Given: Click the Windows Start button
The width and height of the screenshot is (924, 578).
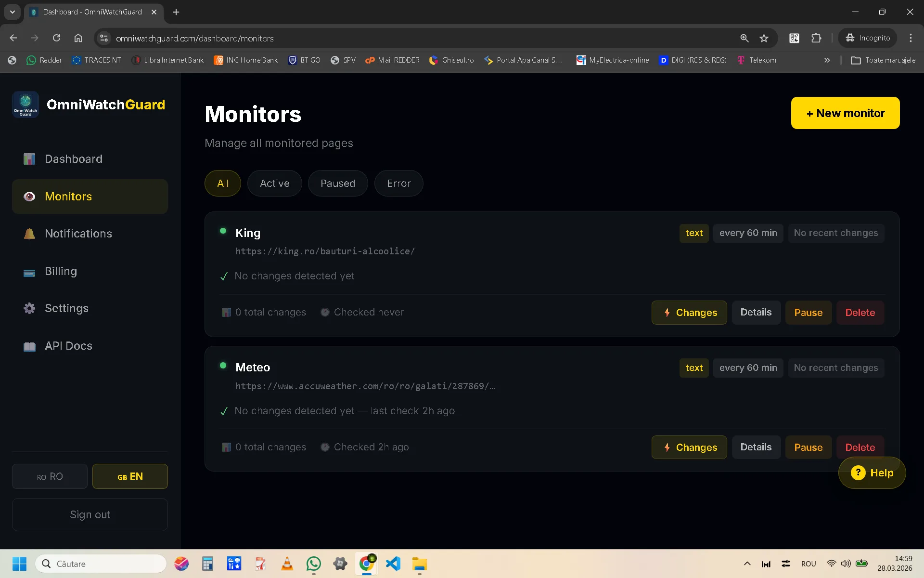Looking at the screenshot, I should tap(19, 564).
